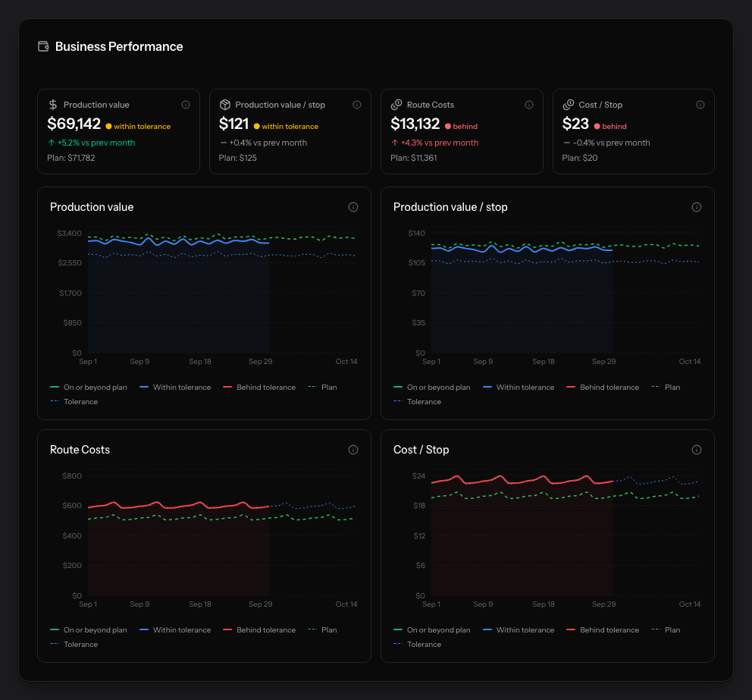Click yellow status dot beside $69,142

coord(108,126)
